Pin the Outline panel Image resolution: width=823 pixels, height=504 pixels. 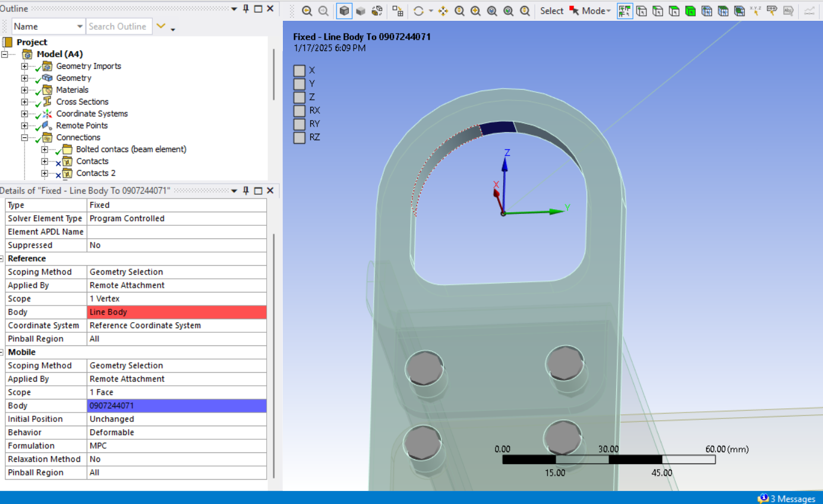pos(246,8)
